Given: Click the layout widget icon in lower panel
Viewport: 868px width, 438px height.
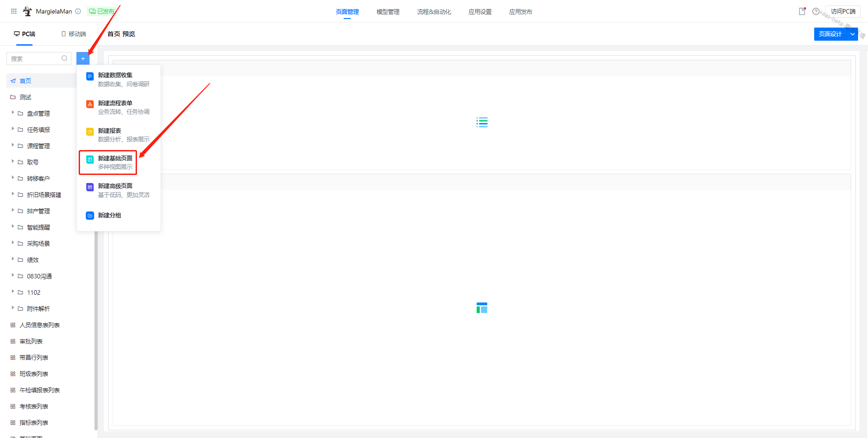Looking at the screenshot, I should tap(482, 308).
